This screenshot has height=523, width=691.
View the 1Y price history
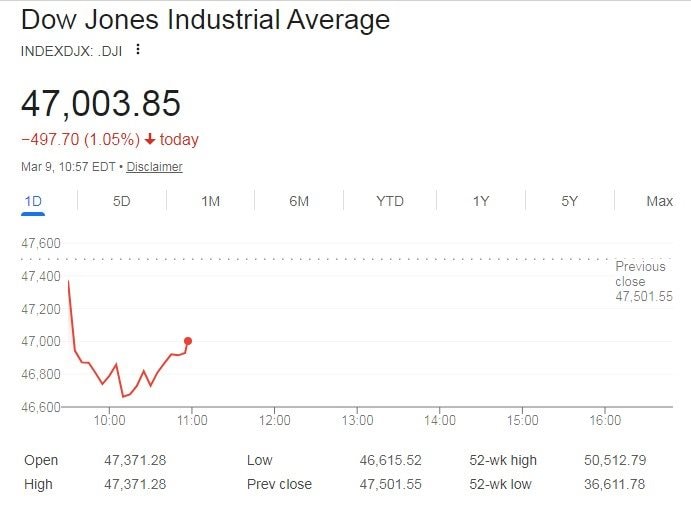point(481,201)
